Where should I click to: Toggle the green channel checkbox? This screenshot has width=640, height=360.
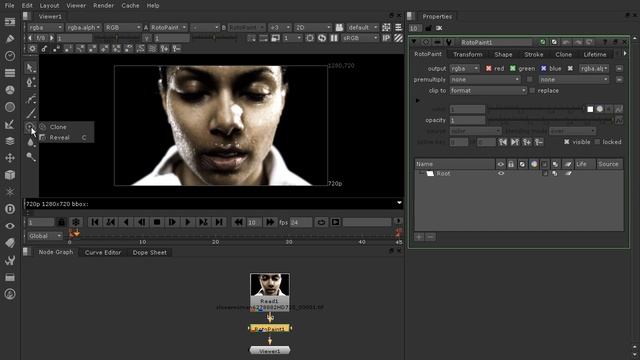[x=513, y=69]
